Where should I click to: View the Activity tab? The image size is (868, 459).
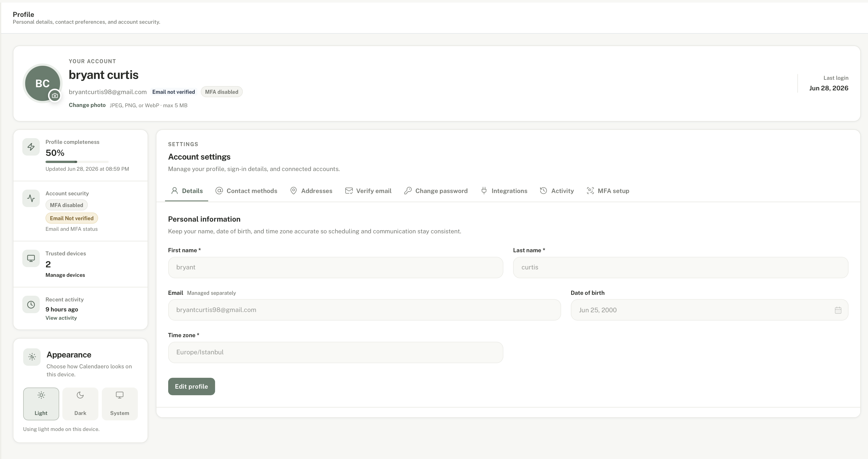point(557,191)
